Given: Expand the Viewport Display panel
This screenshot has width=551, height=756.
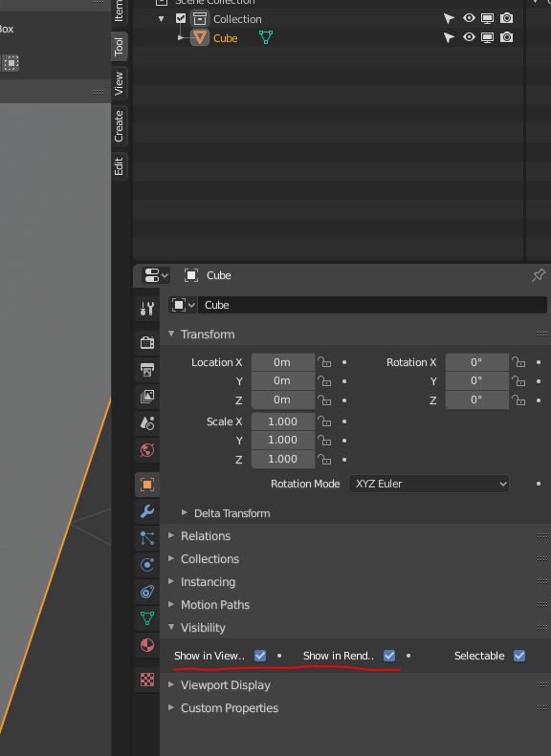Looking at the screenshot, I should pos(171,684).
